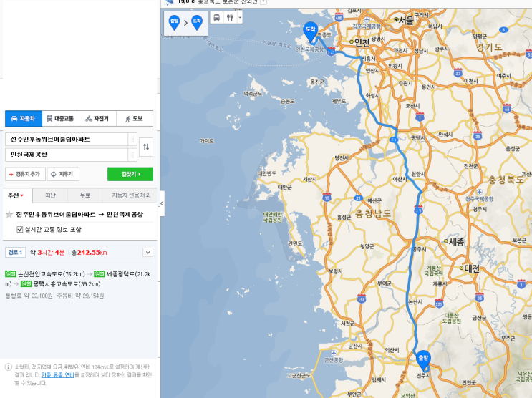The image size is (532, 398).
Task: Open the 유종 fuel type setting link
Action: [x=57, y=375]
